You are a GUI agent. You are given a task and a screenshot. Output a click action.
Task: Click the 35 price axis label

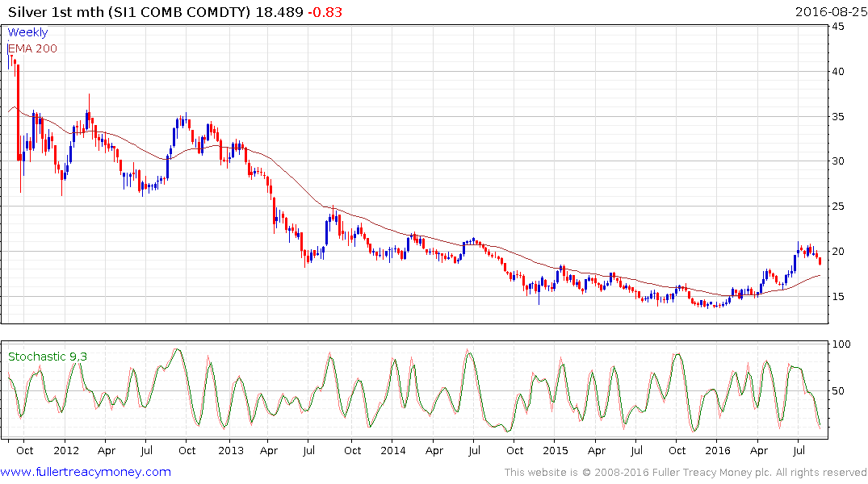(x=838, y=117)
